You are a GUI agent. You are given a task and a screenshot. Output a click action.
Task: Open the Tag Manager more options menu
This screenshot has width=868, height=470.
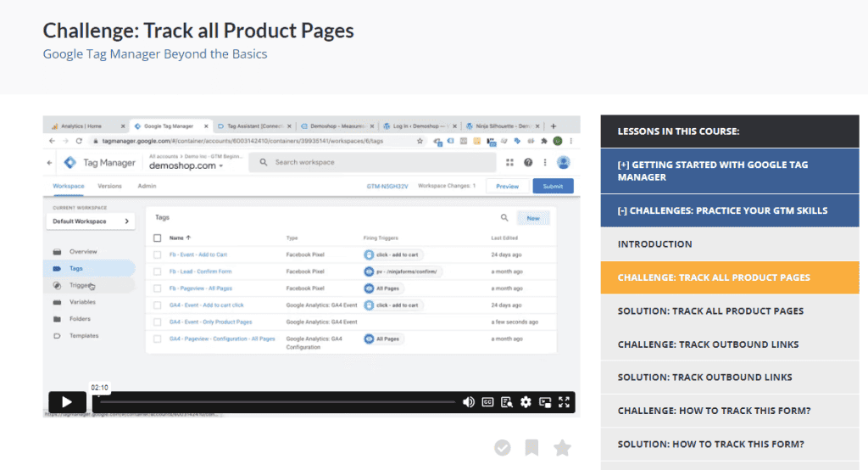545,162
